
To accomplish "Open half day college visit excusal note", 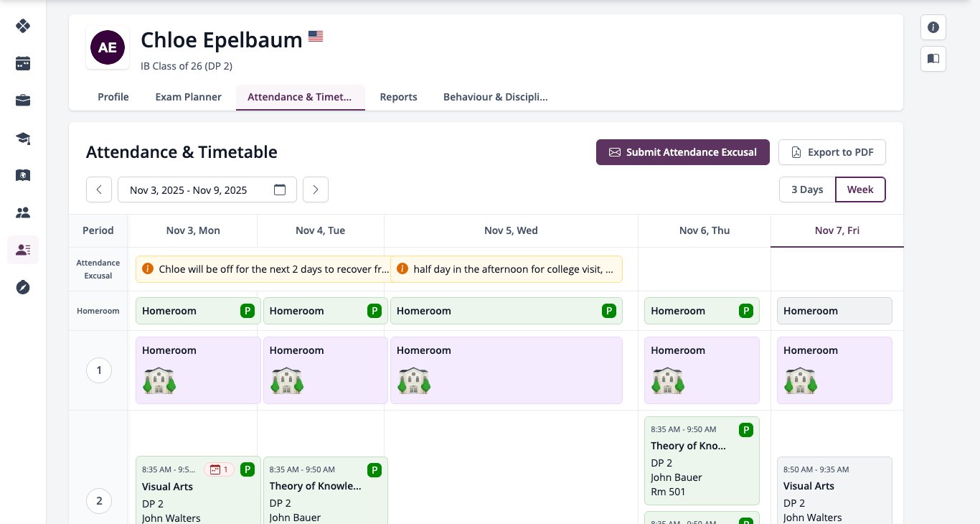I will [x=507, y=269].
